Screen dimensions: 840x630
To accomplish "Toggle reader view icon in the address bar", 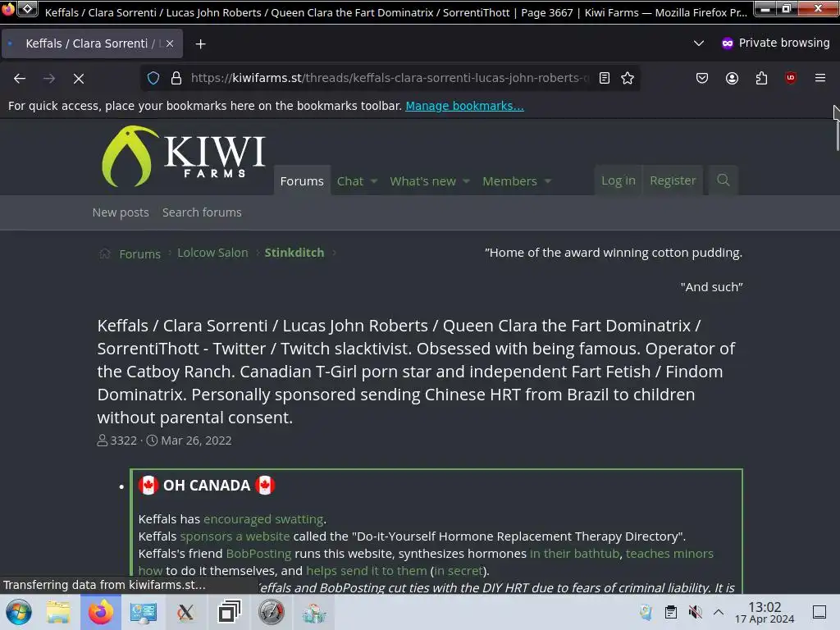I will pos(605,78).
